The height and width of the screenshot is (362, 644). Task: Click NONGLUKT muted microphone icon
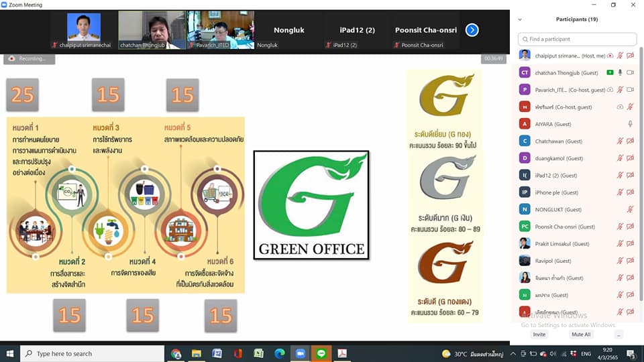coord(630,209)
